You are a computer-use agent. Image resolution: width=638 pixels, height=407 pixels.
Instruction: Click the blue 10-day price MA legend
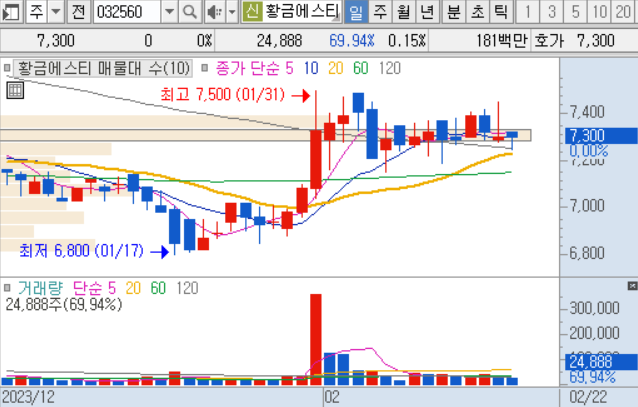[x=311, y=68]
